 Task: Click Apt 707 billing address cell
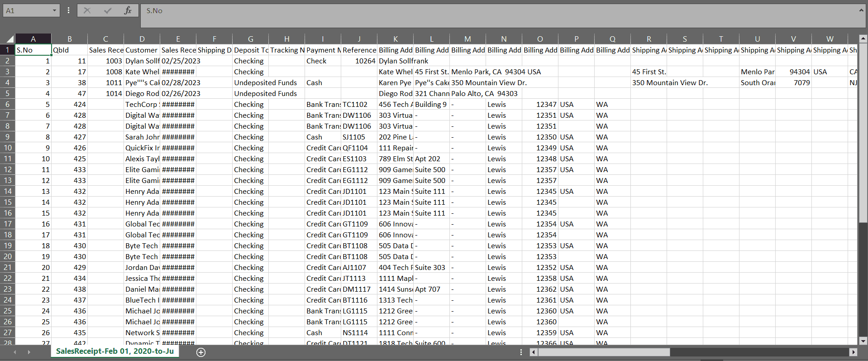(431, 289)
